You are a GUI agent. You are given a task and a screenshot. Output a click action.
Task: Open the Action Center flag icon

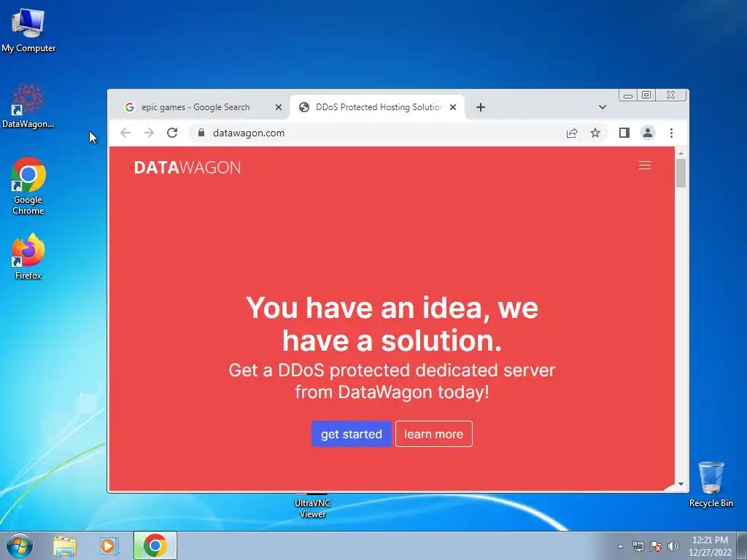pos(656,546)
